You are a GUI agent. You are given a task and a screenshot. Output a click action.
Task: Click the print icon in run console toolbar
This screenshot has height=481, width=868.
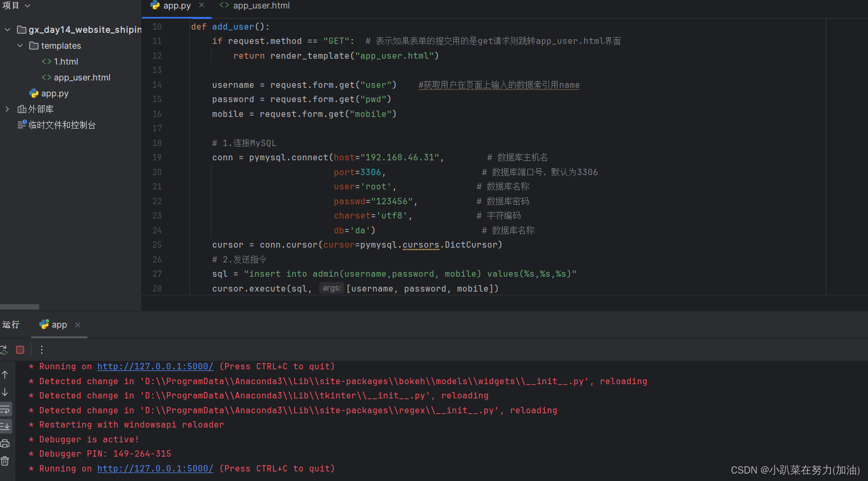5,443
